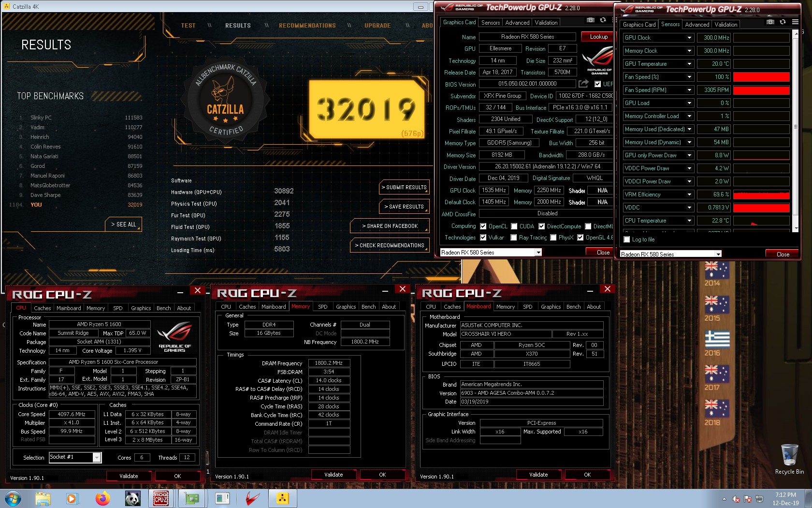Open Windows Explorer from taskbar

click(x=43, y=498)
